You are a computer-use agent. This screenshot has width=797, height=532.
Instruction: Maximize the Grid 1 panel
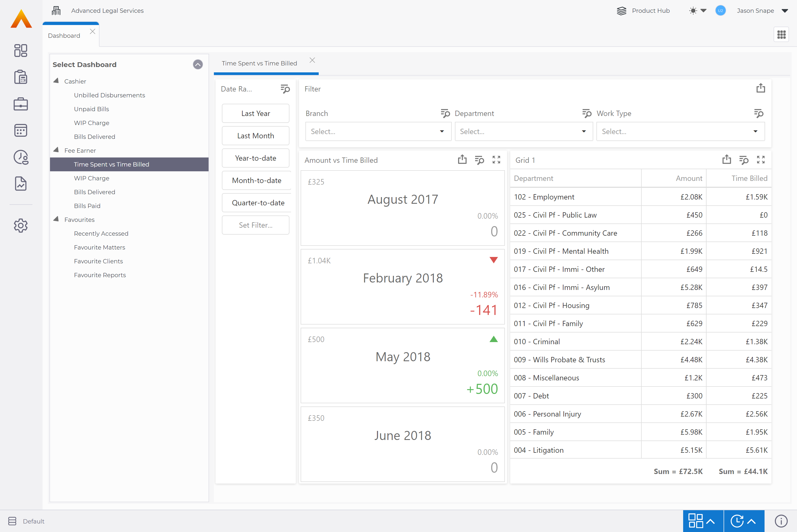(761, 160)
